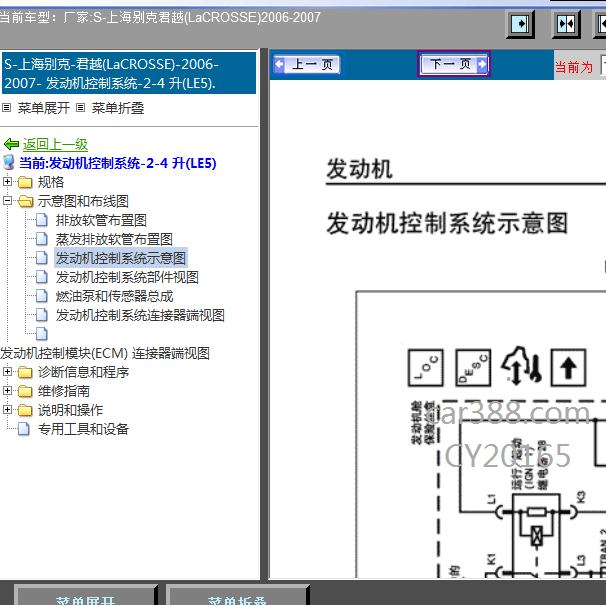606x605 pixels.
Task: Click the green back arrow icon
Action: coord(11,144)
